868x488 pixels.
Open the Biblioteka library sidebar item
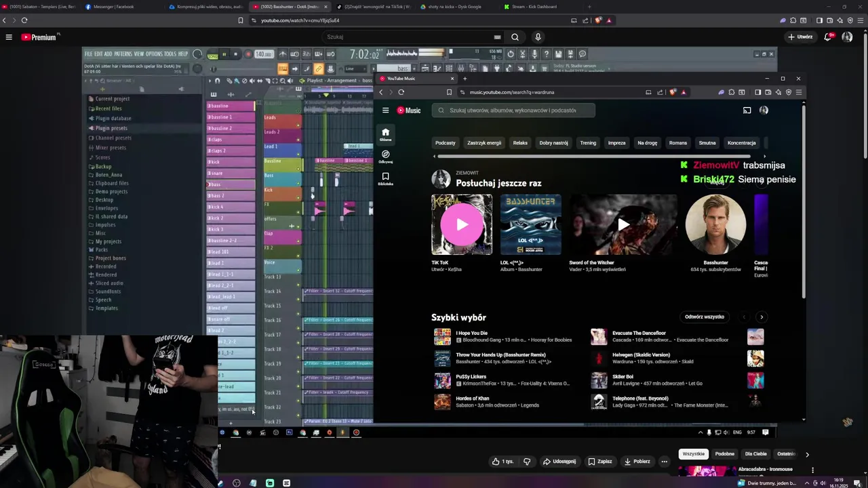click(385, 179)
